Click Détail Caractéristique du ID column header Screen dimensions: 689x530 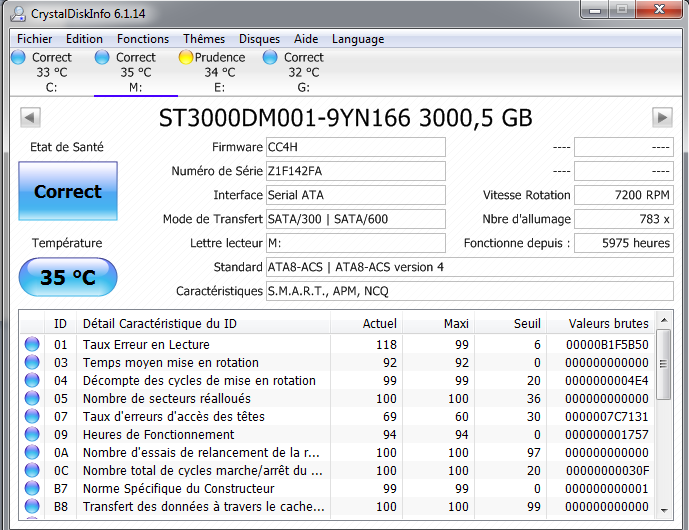click(x=203, y=323)
